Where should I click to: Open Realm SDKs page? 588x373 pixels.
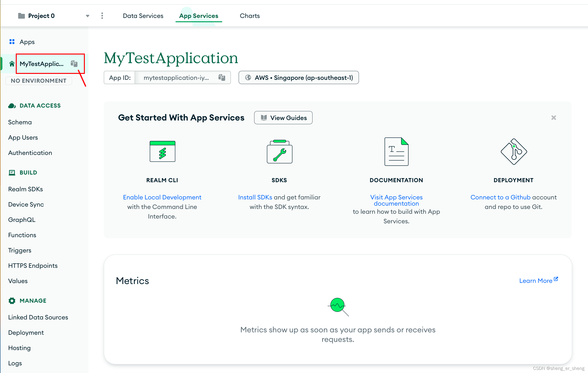tap(25, 189)
